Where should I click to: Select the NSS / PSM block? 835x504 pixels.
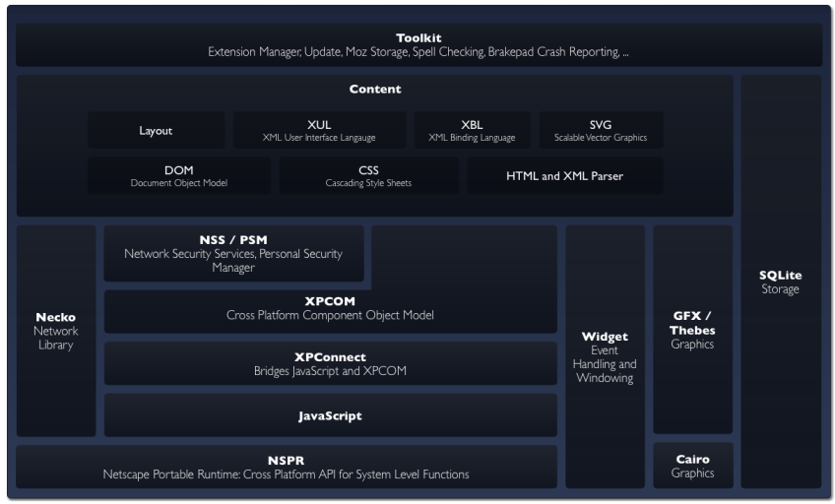[233, 253]
